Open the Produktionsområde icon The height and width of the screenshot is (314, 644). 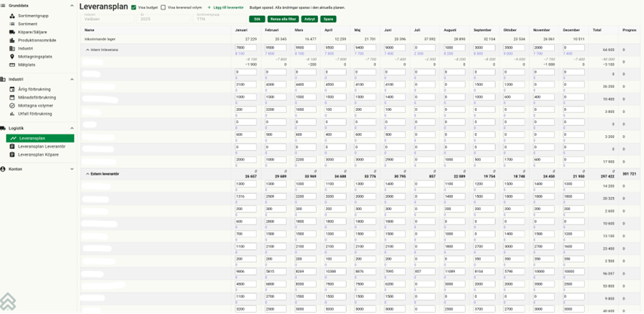tap(11, 40)
